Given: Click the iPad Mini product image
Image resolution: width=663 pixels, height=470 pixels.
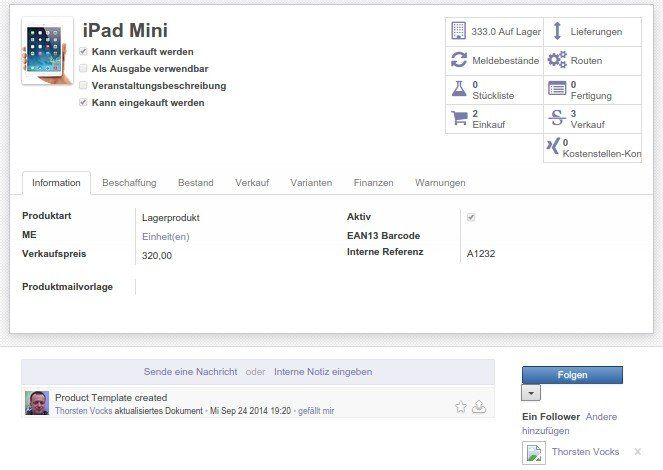Looking at the screenshot, I should (46, 50).
